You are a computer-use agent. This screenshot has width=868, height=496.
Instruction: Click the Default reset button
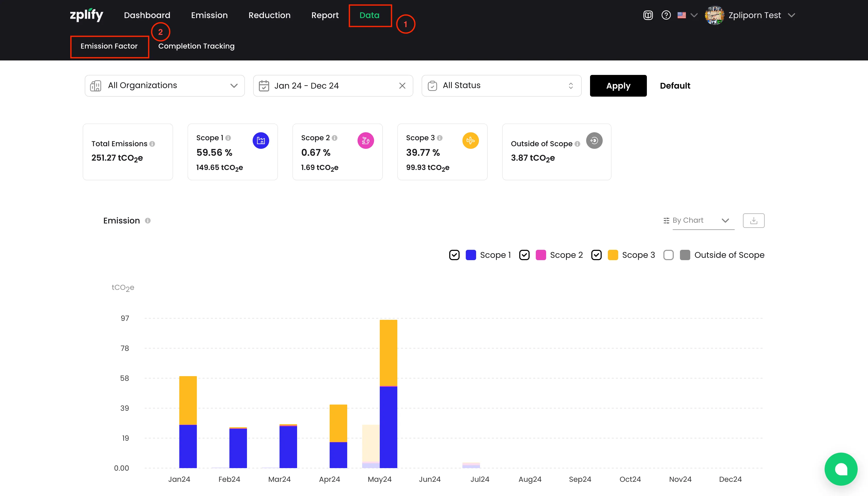[675, 86]
